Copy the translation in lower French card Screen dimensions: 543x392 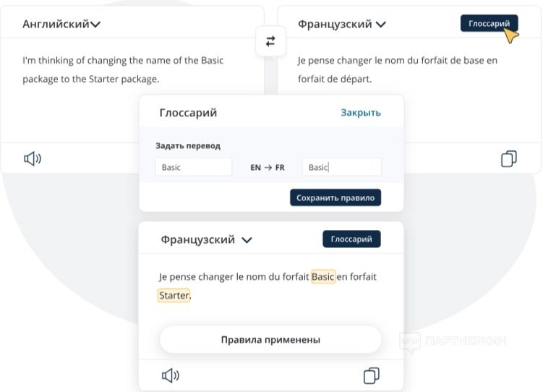(x=371, y=375)
